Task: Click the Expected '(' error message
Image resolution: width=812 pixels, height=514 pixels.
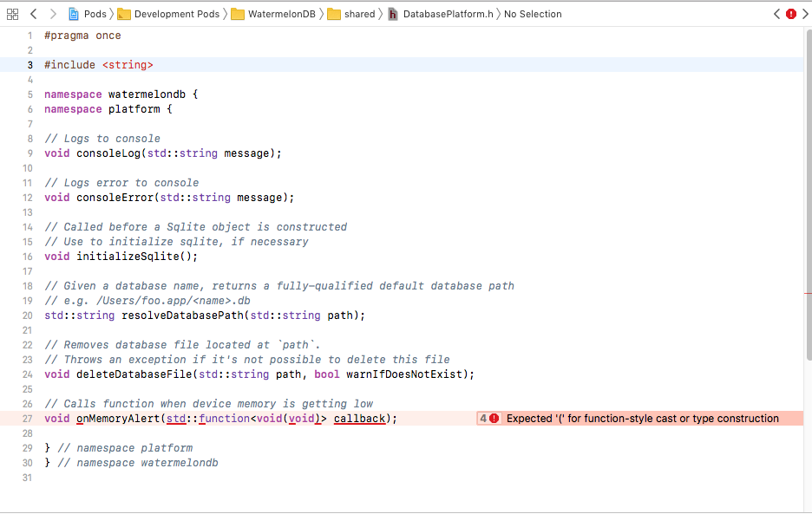Action: [643, 419]
